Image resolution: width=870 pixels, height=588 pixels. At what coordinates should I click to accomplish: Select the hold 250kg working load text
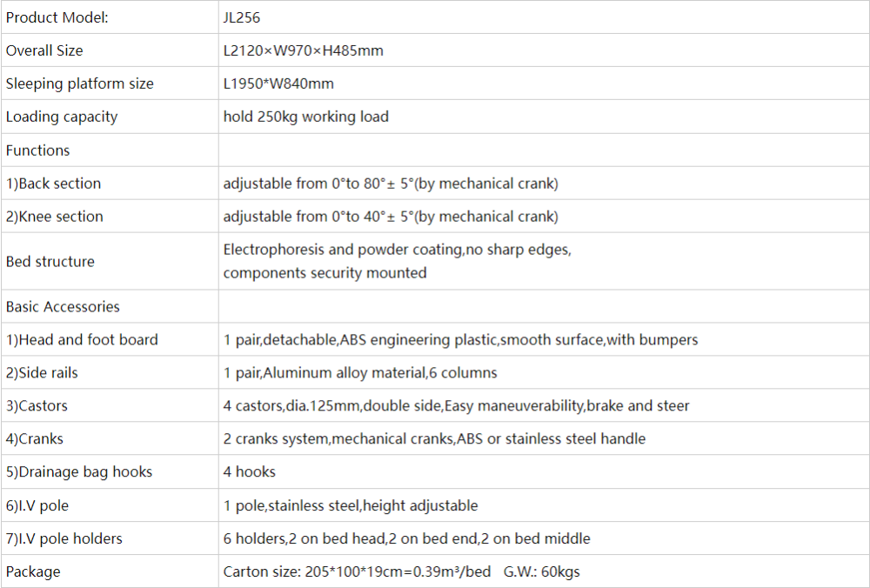(x=305, y=117)
